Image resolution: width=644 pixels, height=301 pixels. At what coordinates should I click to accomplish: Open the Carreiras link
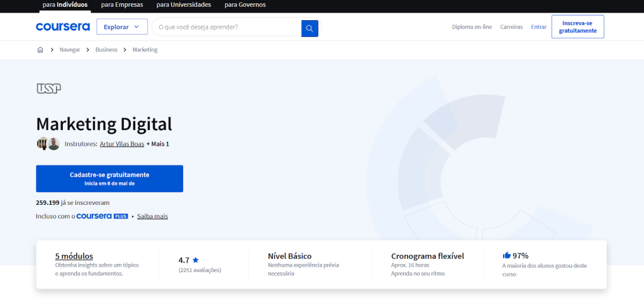tap(511, 26)
